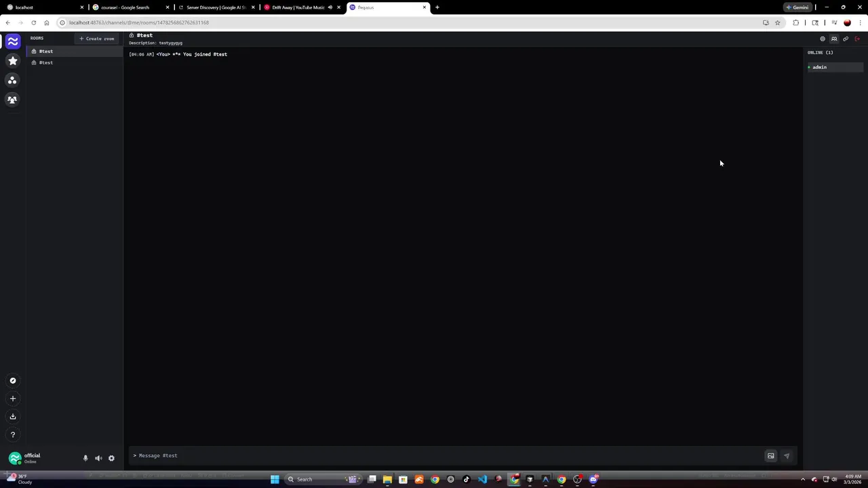Click the Description: testygygyg text

(155, 43)
